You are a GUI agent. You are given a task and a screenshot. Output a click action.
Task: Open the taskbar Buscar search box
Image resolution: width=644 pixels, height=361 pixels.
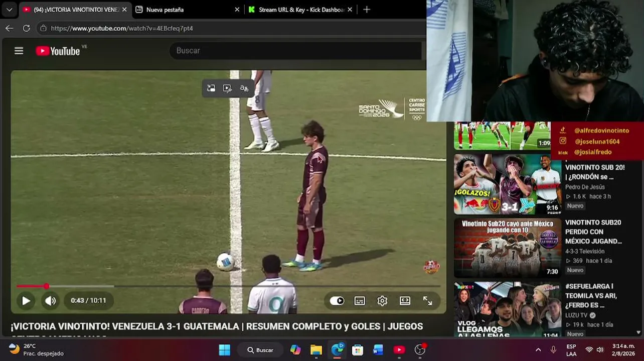(x=260, y=350)
